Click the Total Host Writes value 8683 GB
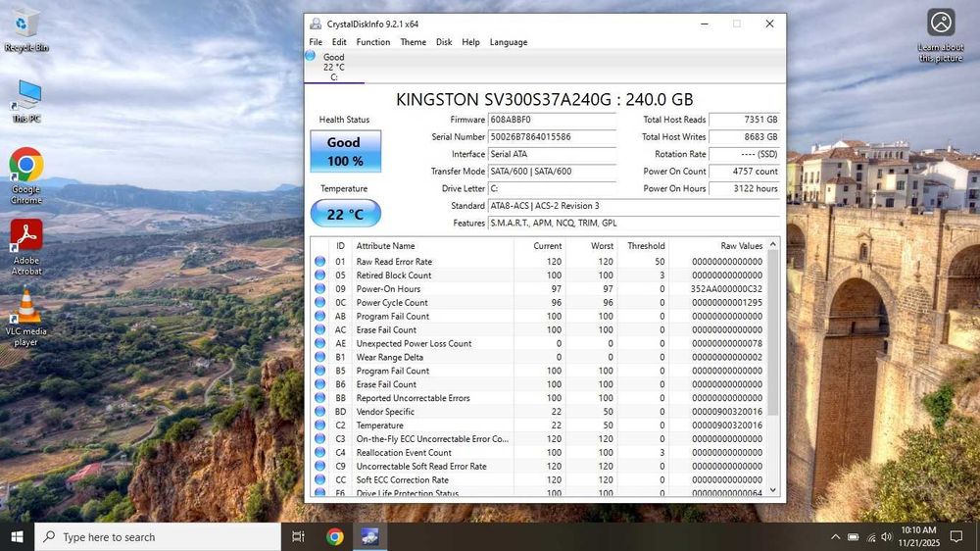 click(745, 137)
